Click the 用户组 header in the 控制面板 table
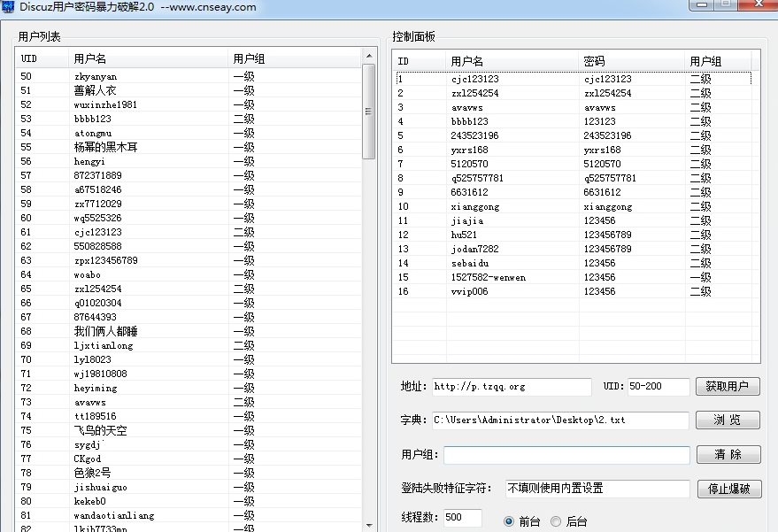The height and width of the screenshot is (532, 778). (718, 62)
